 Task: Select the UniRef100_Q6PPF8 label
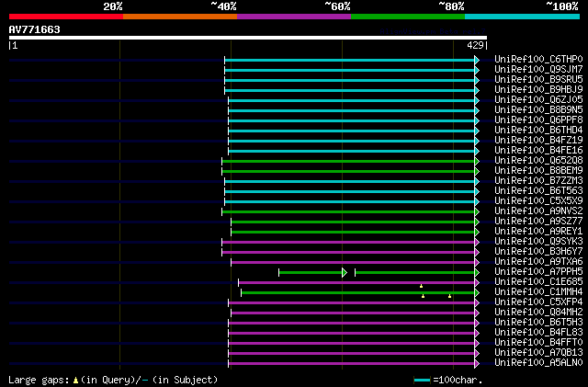coord(539,120)
